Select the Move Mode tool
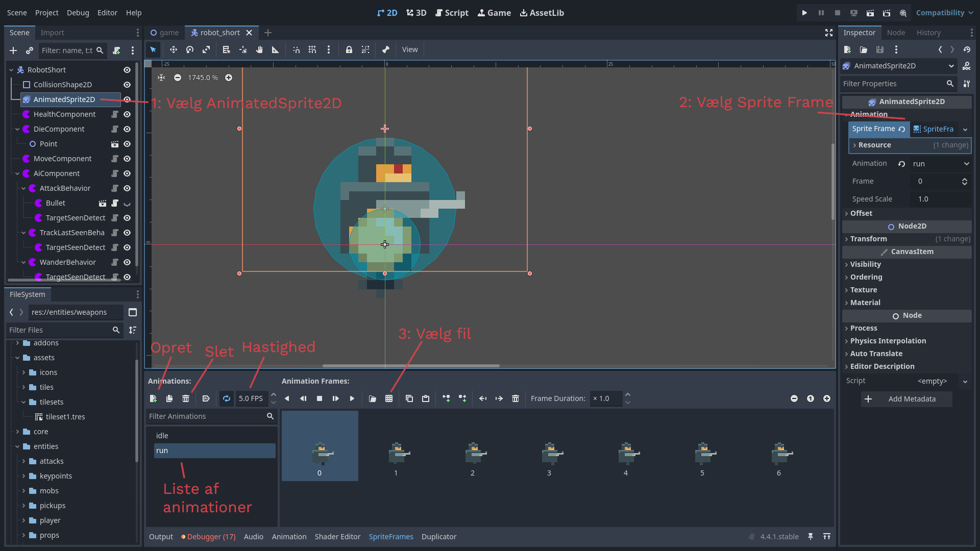Screen dimensions: 980x551 (x=174, y=49)
